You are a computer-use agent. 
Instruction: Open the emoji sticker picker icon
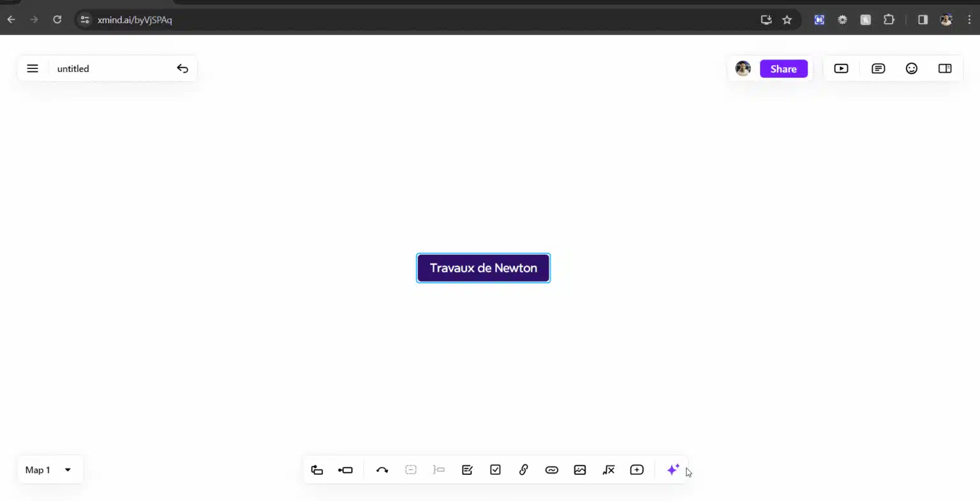pos(911,68)
